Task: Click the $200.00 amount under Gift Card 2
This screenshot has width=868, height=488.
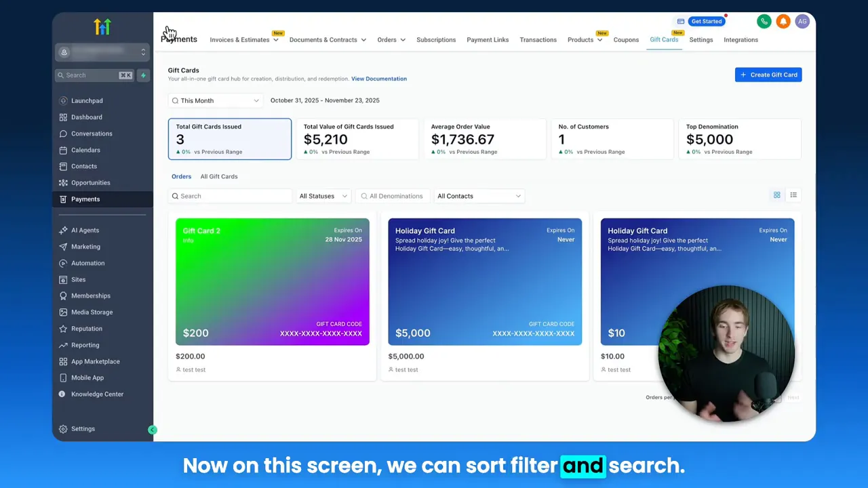Action: pos(190,357)
